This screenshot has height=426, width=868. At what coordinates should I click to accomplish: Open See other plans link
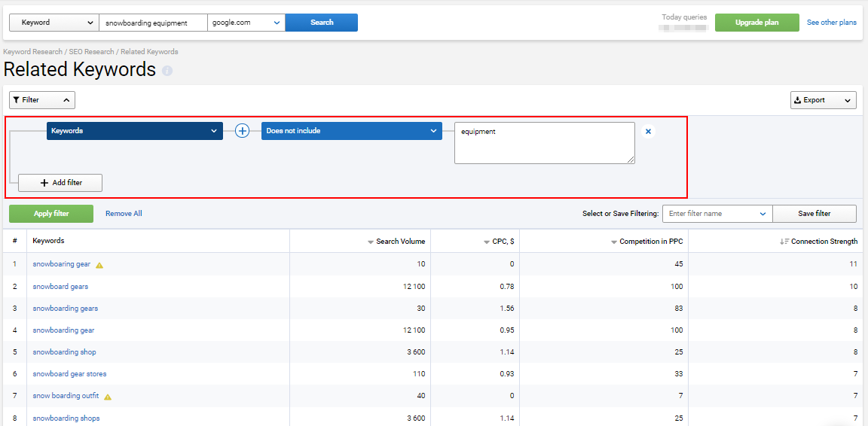click(x=832, y=23)
